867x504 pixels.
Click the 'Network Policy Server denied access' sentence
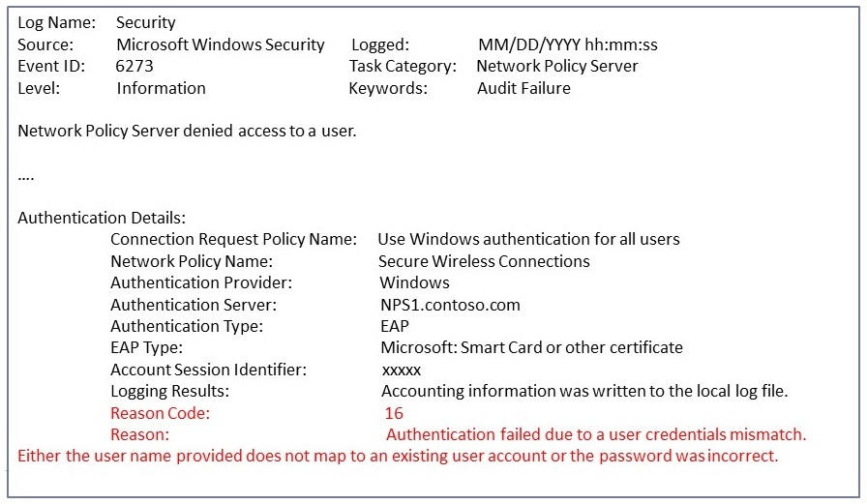pyautogui.click(x=187, y=131)
